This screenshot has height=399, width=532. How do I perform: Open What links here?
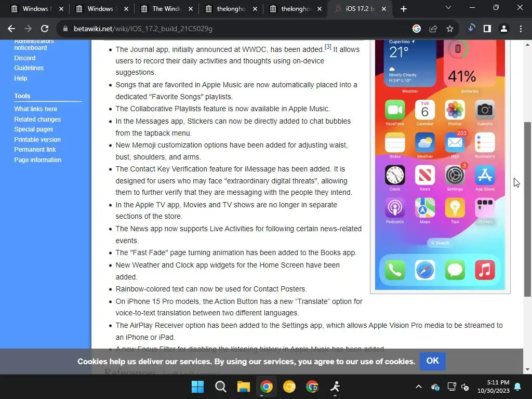pyautogui.click(x=36, y=109)
